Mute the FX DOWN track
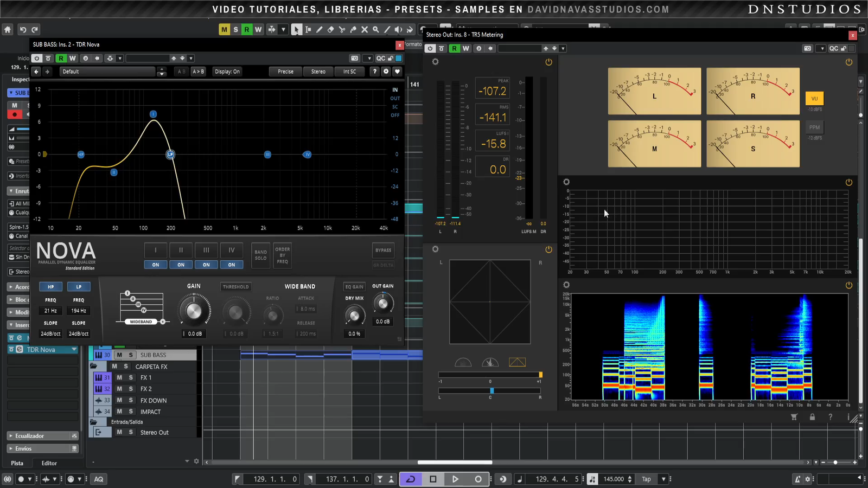Screen dimensions: 868x488 119,400
